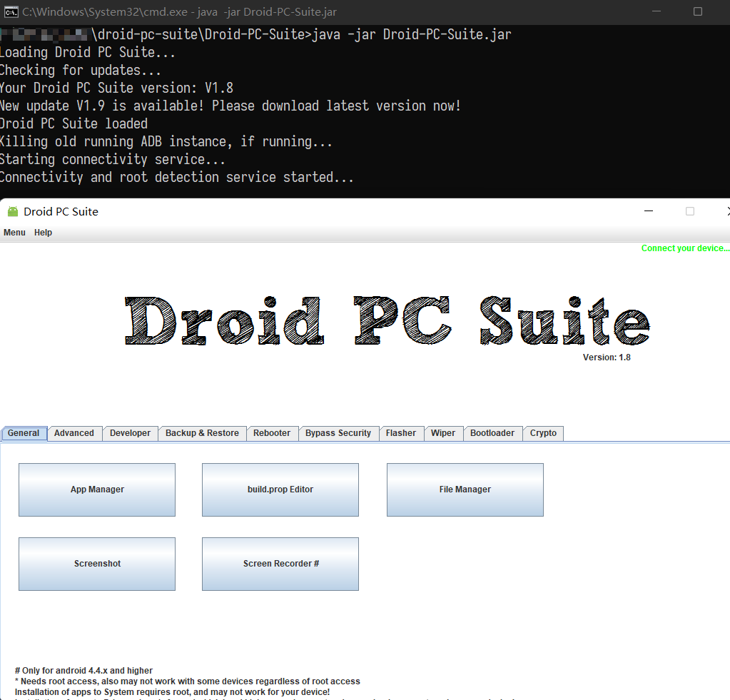Open the Bootloader tab

[x=492, y=433]
